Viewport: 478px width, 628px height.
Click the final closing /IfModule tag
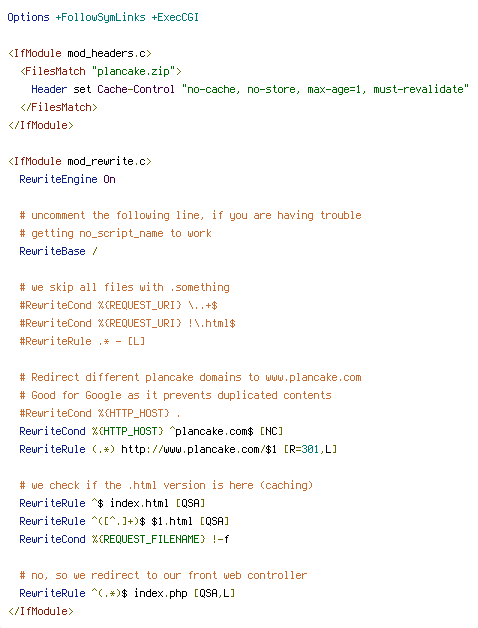41,611
